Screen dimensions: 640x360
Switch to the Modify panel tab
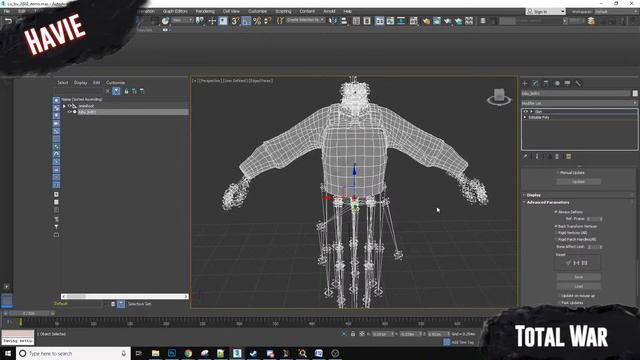pos(536,83)
